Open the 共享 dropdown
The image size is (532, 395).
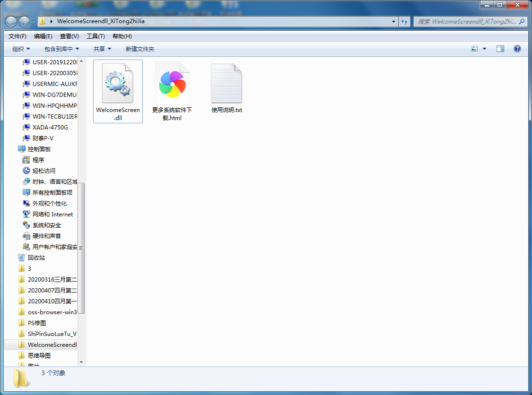[x=102, y=49]
